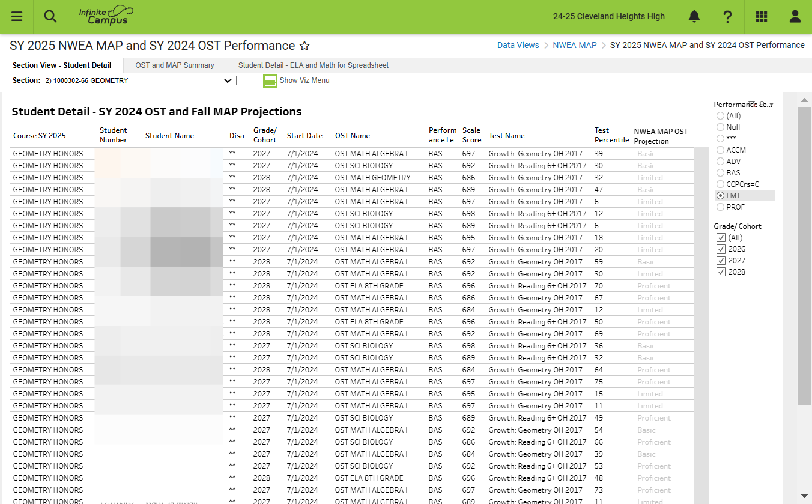Select the ADV performance level

720,162
